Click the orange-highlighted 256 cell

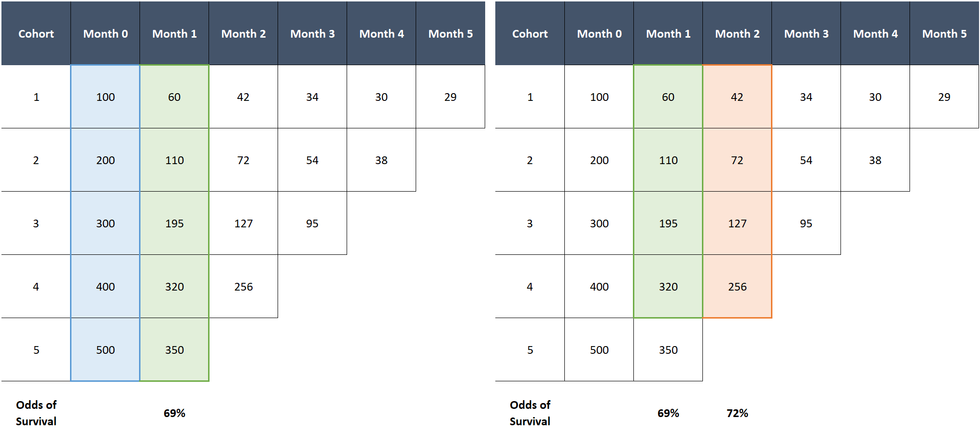737,287
